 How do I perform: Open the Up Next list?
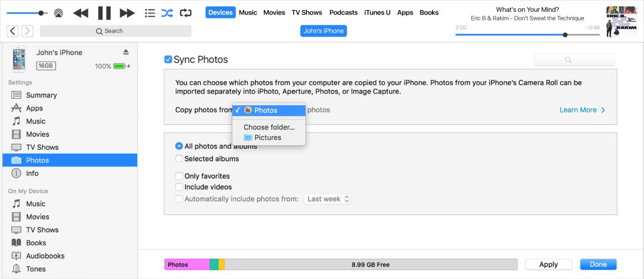tap(150, 13)
